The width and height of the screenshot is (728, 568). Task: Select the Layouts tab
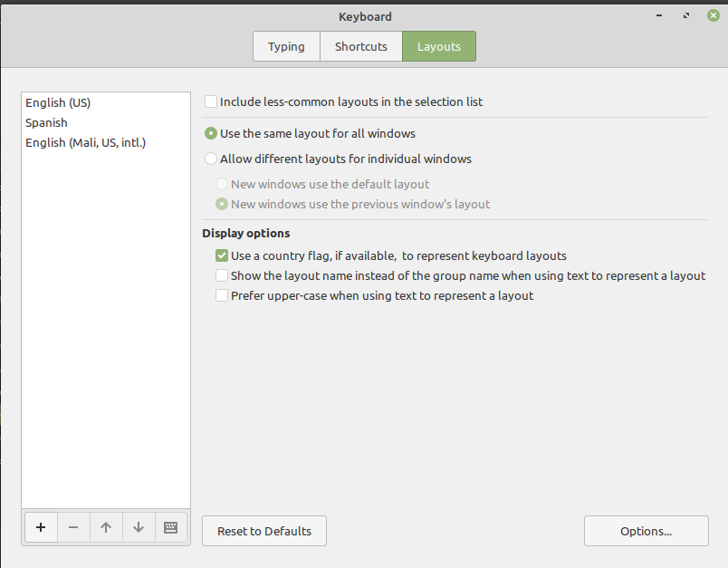tap(439, 47)
